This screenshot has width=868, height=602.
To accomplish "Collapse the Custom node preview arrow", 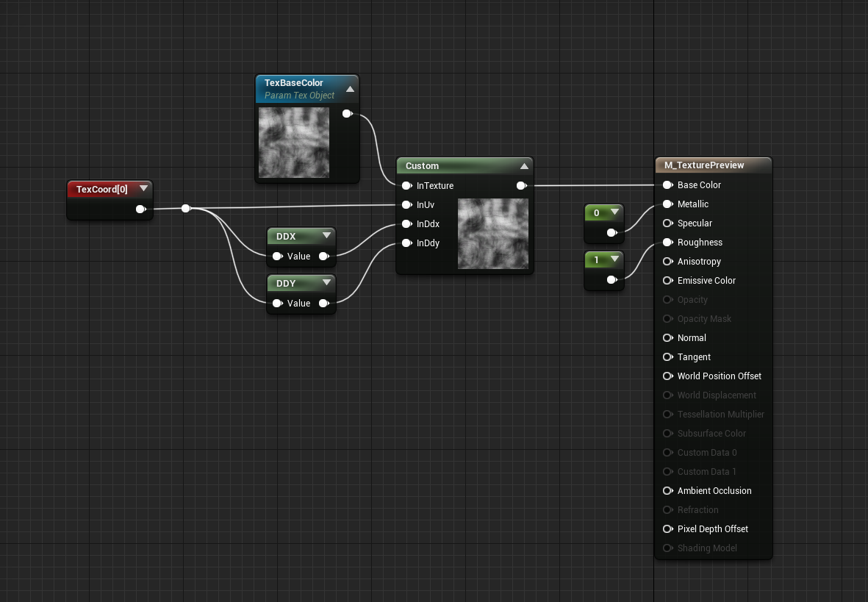I will point(524,165).
